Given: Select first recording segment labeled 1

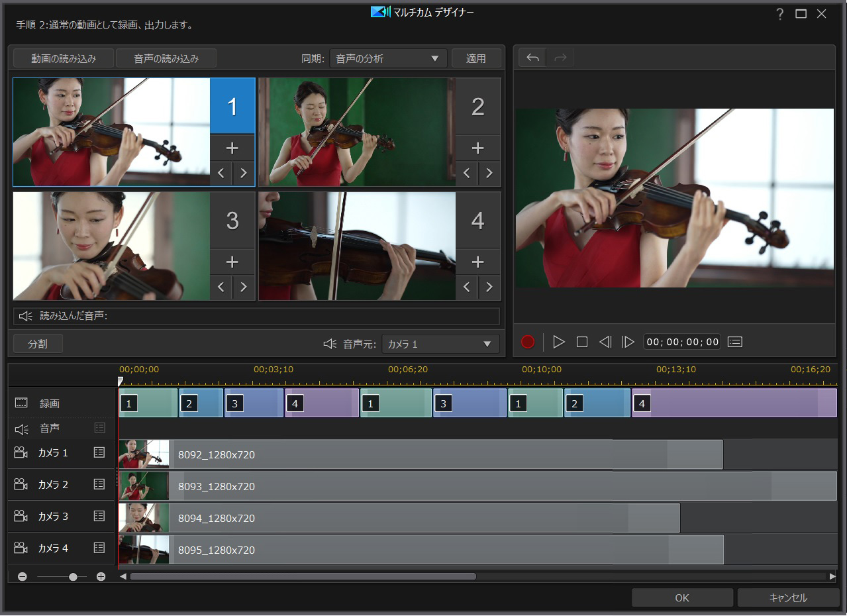Looking at the screenshot, I should pos(148,403).
